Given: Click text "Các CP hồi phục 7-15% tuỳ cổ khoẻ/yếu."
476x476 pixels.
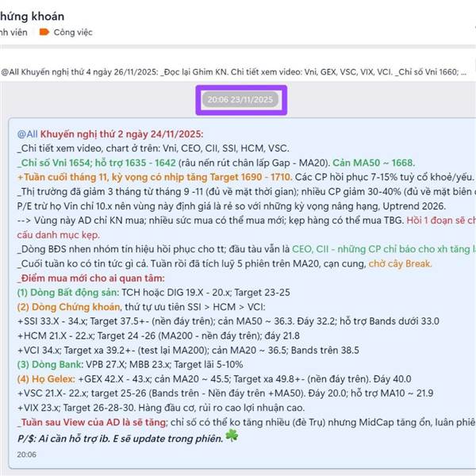Looking at the screenshot, I should click(384, 177).
